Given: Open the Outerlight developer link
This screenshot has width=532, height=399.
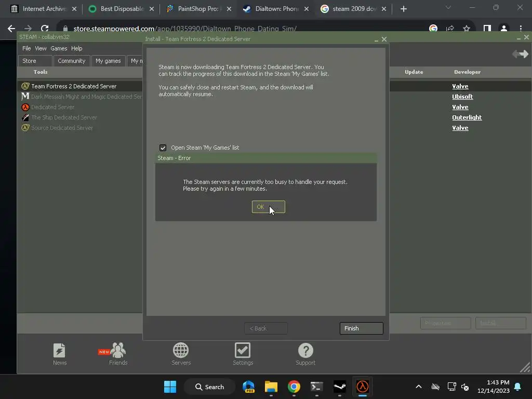Looking at the screenshot, I should [x=467, y=117].
